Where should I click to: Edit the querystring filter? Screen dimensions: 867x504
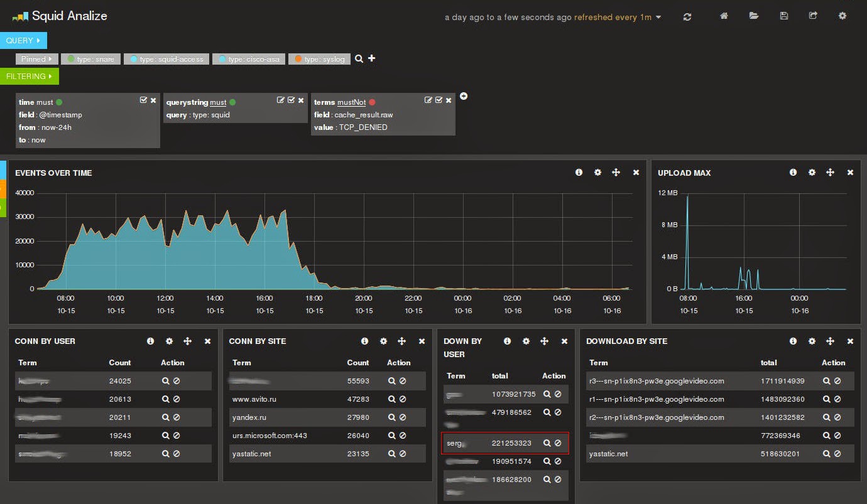coord(281,100)
